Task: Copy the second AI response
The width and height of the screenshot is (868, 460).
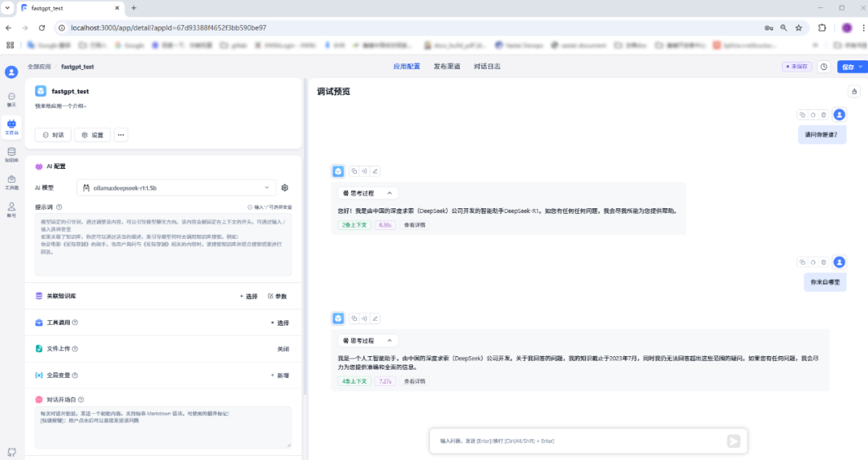Action: [x=354, y=318]
